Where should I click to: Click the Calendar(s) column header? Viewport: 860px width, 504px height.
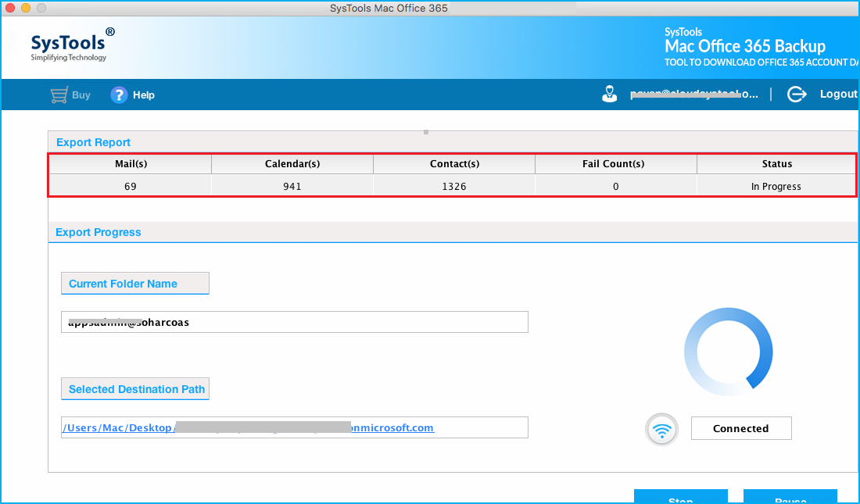tap(292, 164)
